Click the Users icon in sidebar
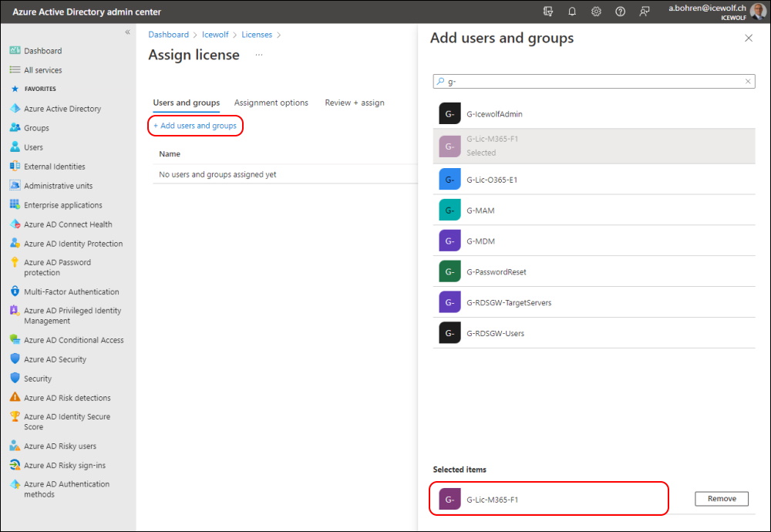This screenshot has height=532, width=771. (x=15, y=147)
